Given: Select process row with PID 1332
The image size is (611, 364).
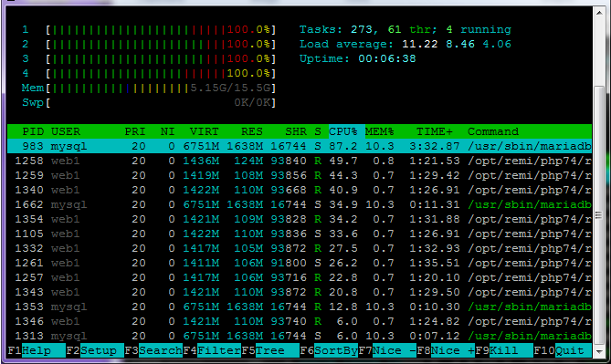Looking at the screenshot, I should 300,248.
